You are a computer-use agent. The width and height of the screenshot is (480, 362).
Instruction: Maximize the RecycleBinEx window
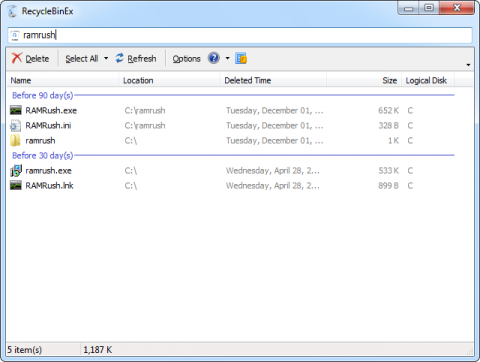[x=429, y=8]
